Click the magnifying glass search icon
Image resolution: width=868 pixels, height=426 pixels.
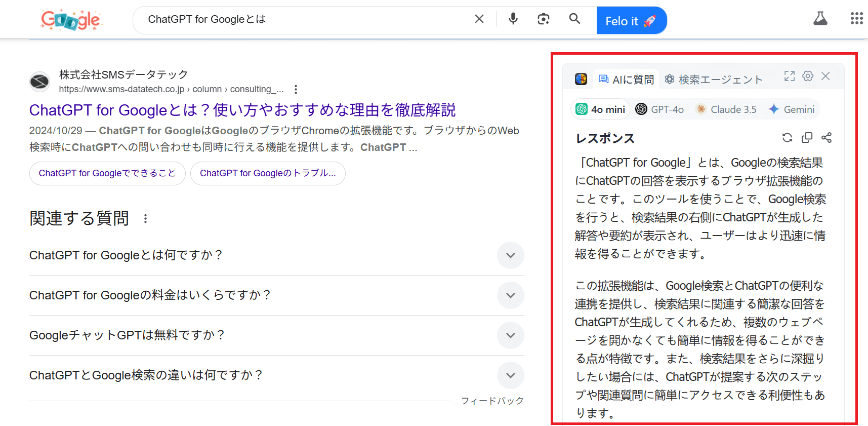[574, 19]
